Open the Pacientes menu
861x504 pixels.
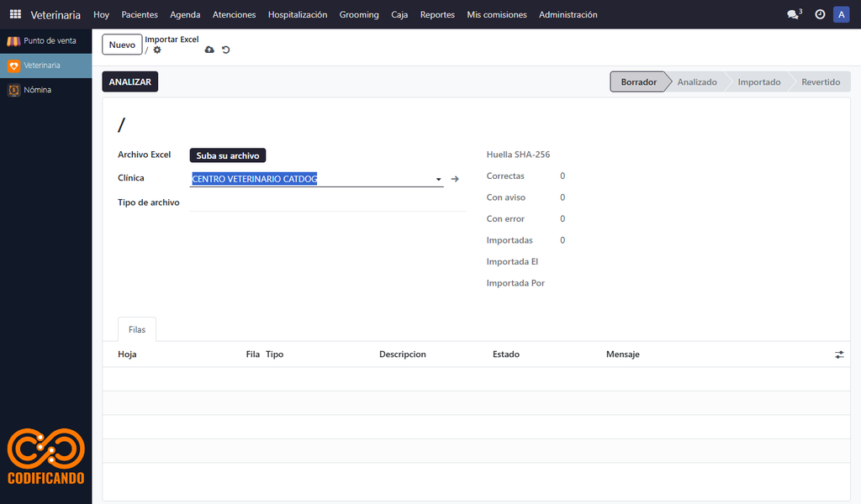pos(140,14)
